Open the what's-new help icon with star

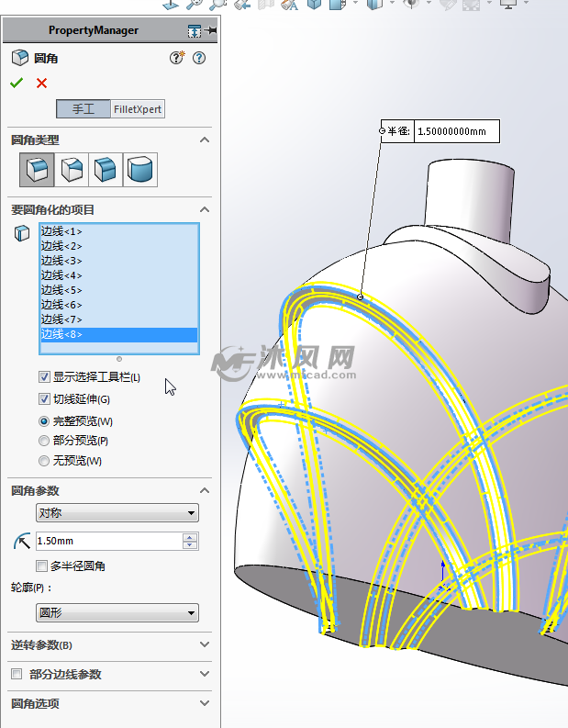177,58
